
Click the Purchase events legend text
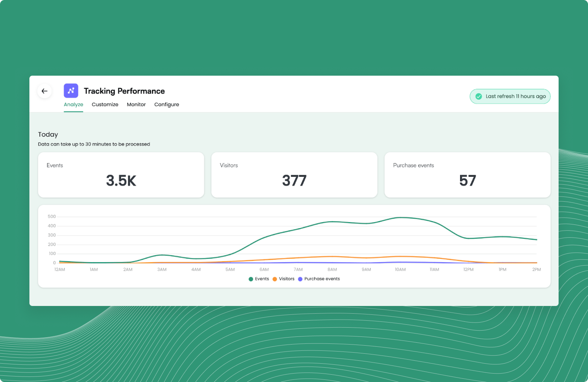[322, 279]
